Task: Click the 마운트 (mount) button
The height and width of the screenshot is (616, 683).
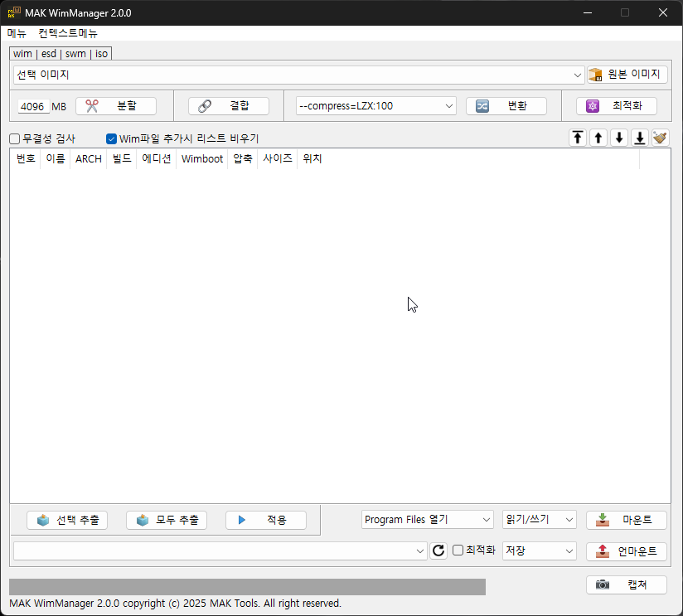Action: tap(627, 520)
